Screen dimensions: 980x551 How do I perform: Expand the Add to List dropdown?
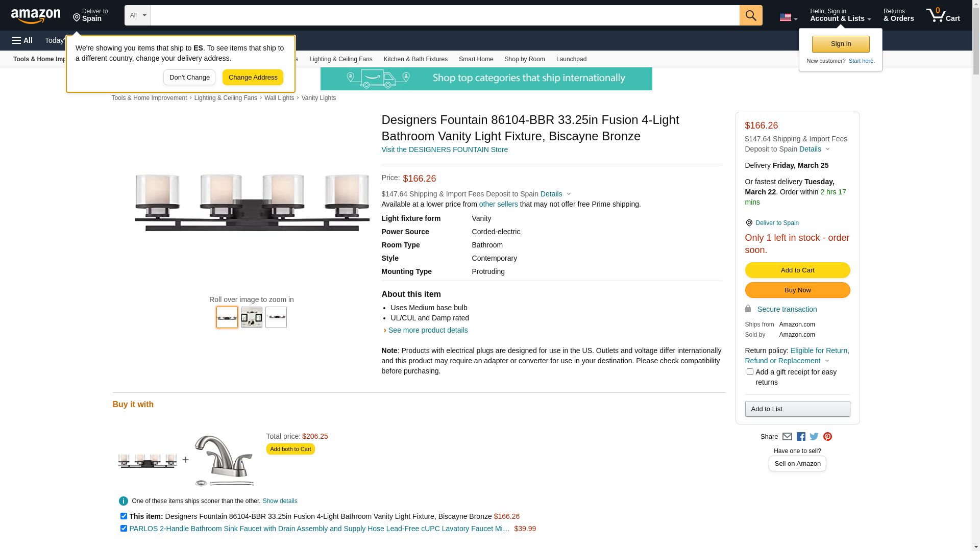[x=797, y=409]
